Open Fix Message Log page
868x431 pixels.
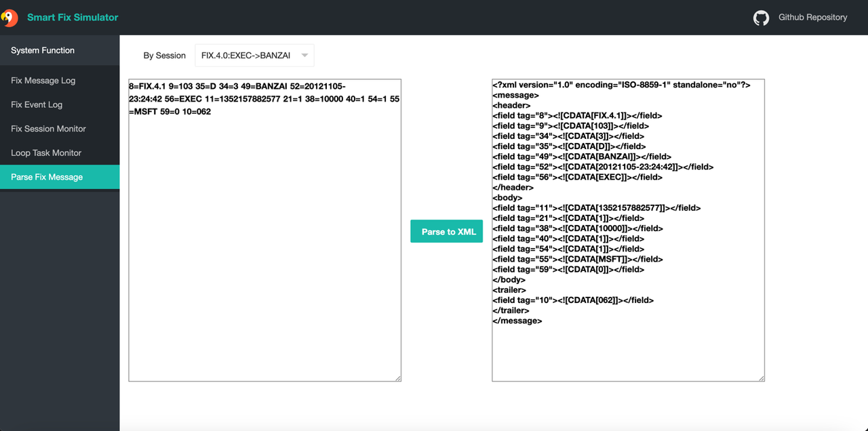(60, 81)
